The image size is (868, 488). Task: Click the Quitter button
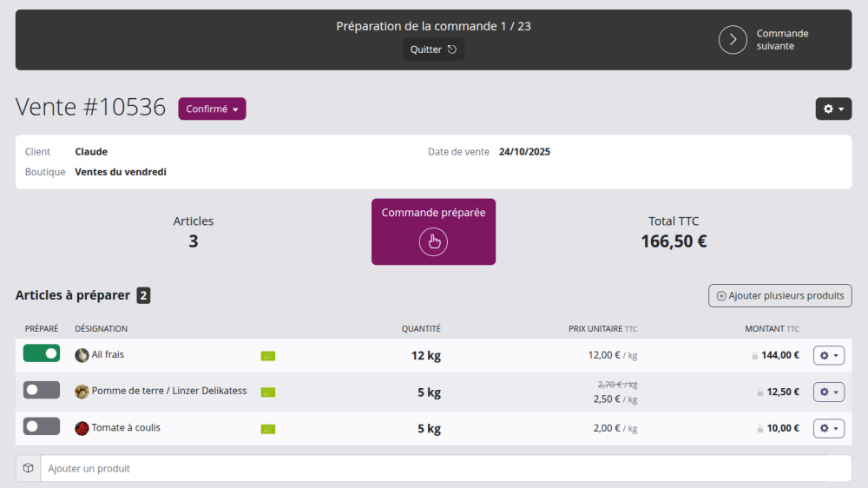coord(433,49)
